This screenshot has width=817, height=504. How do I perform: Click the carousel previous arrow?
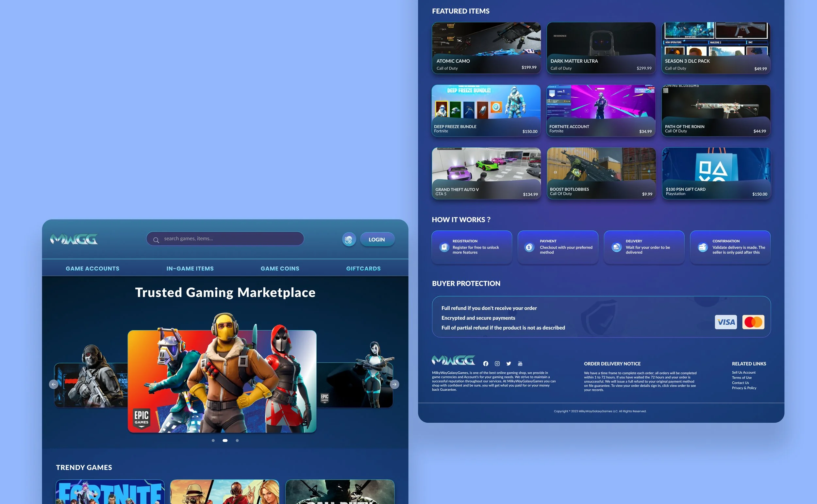pyautogui.click(x=54, y=384)
